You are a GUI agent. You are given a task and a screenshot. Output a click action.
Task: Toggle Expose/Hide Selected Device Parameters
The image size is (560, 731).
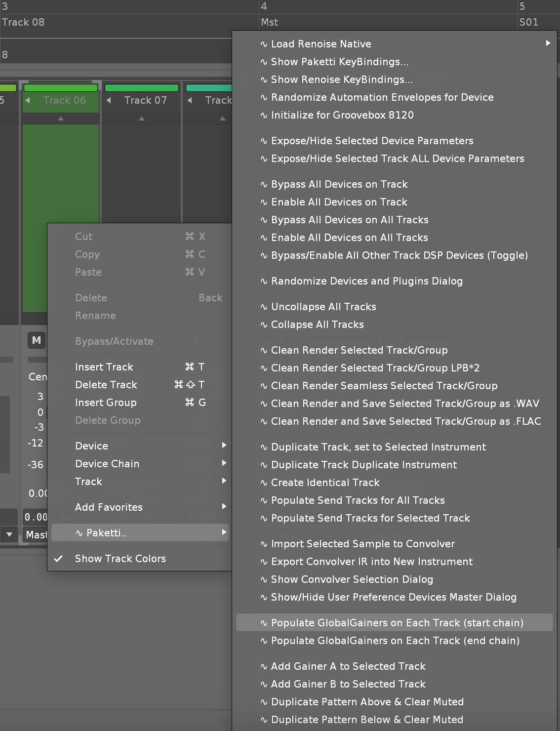372,141
